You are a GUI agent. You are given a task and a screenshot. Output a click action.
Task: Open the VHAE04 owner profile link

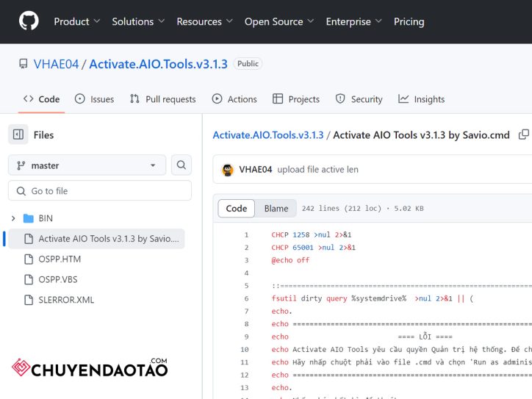[56, 64]
